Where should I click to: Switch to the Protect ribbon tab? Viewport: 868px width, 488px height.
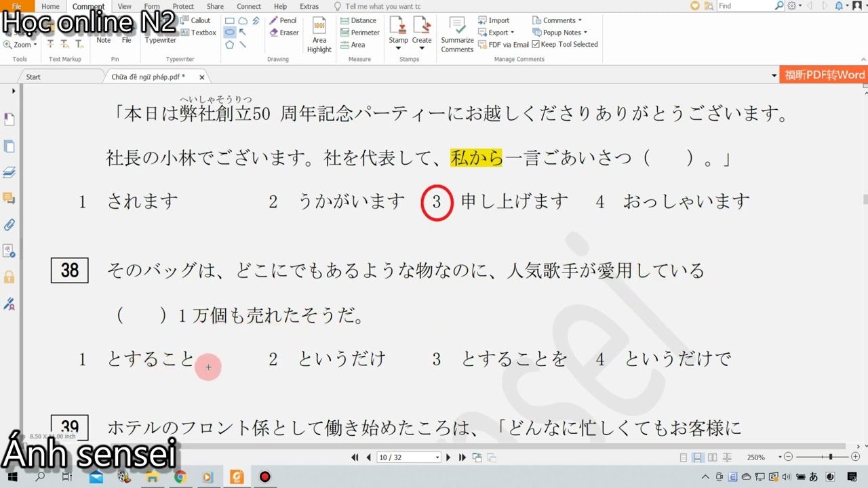(183, 6)
